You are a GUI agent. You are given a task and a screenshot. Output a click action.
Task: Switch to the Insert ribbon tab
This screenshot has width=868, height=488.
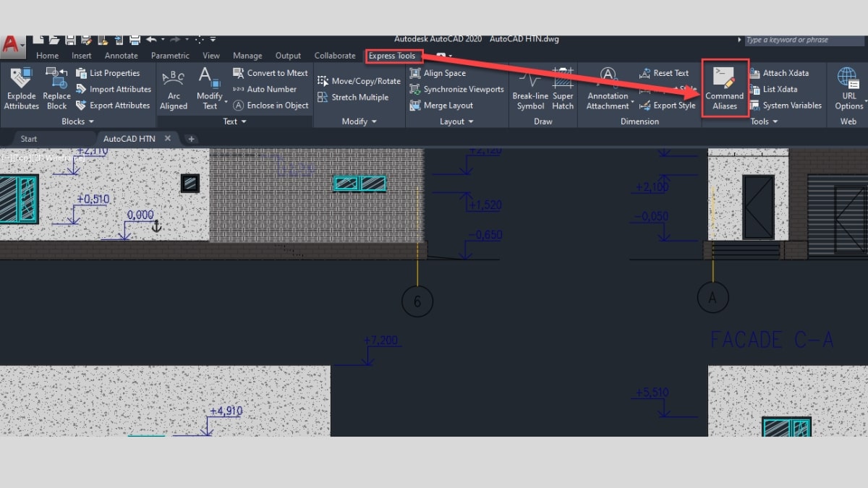coord(82,56)
